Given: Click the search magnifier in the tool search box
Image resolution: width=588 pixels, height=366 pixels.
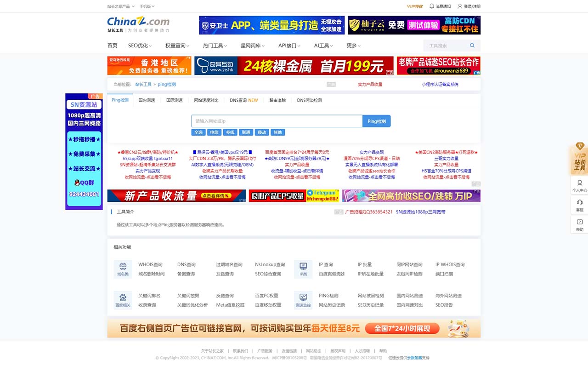Looking at the screenshot, I should [x=472, y=46].
